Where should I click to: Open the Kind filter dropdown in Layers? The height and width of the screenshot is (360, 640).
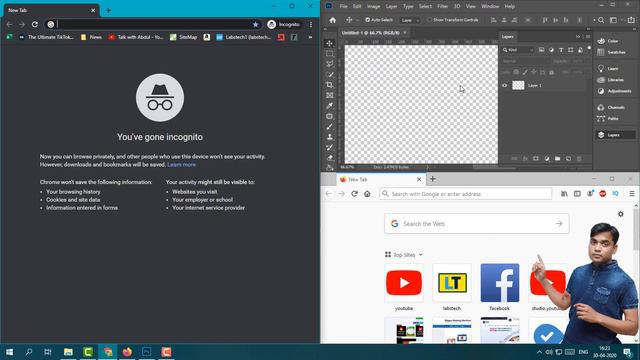[x=518, y=50]
